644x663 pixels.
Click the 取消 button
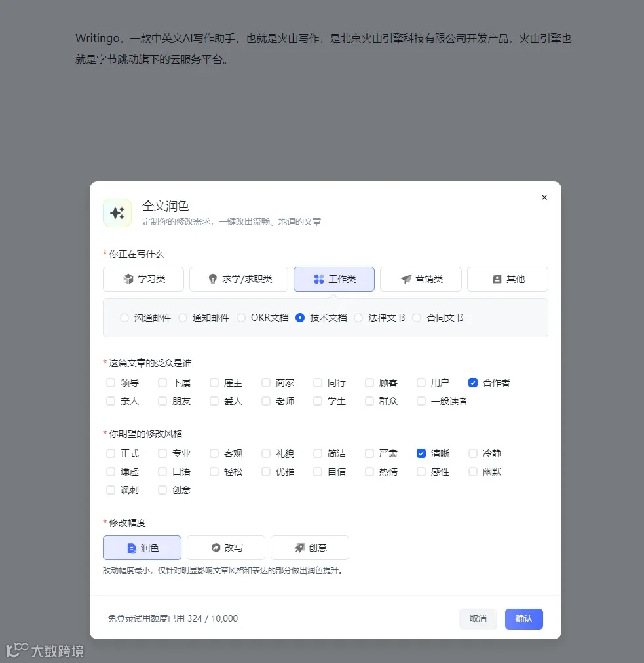coord(478,618)
